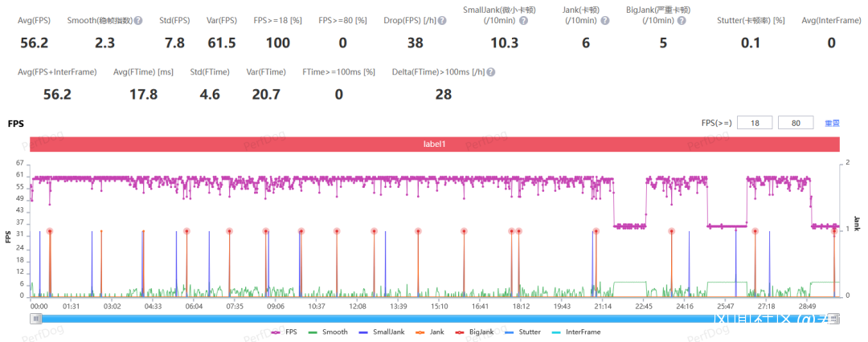Viewport: 868px width, 342px height.
Task: Click the Std(FTime) value 4.6
Action: [209, 95]
